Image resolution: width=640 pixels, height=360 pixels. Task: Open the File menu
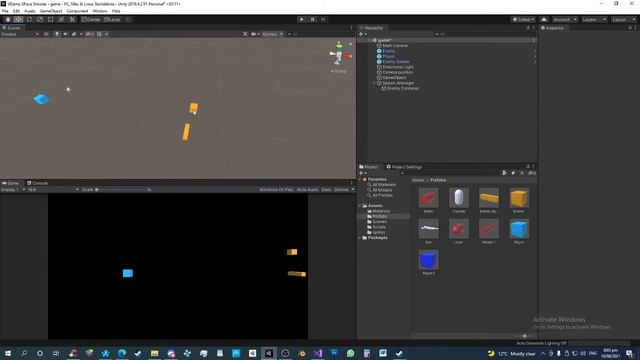coord(5,11)
